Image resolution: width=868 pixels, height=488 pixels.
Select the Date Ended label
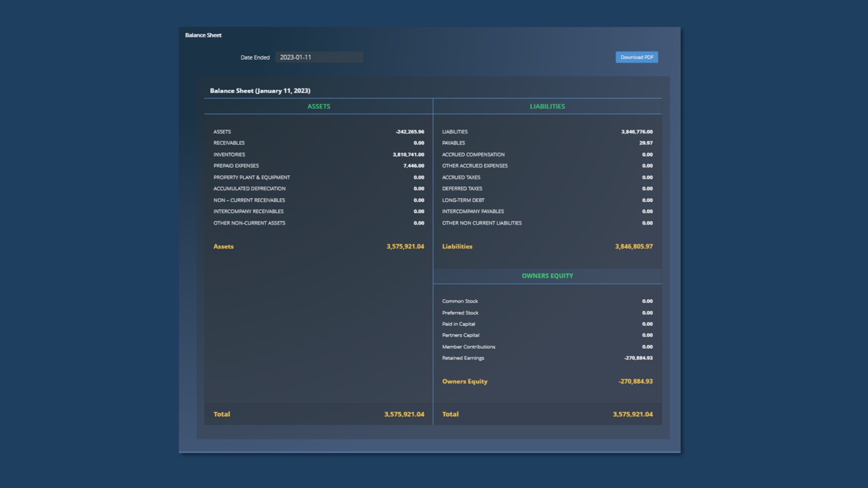pyautogui.click(x=255, y=57)
